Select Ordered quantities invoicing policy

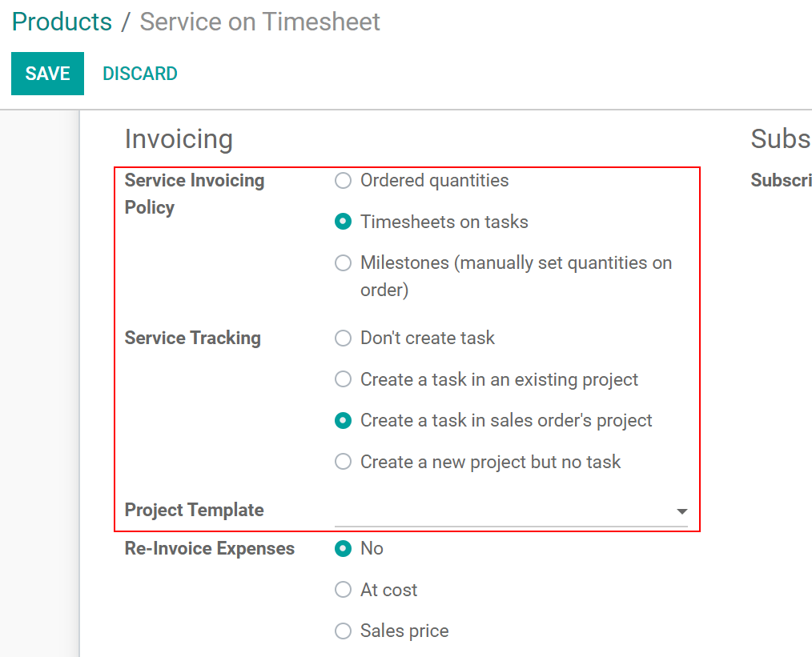(x=344, y=181)
